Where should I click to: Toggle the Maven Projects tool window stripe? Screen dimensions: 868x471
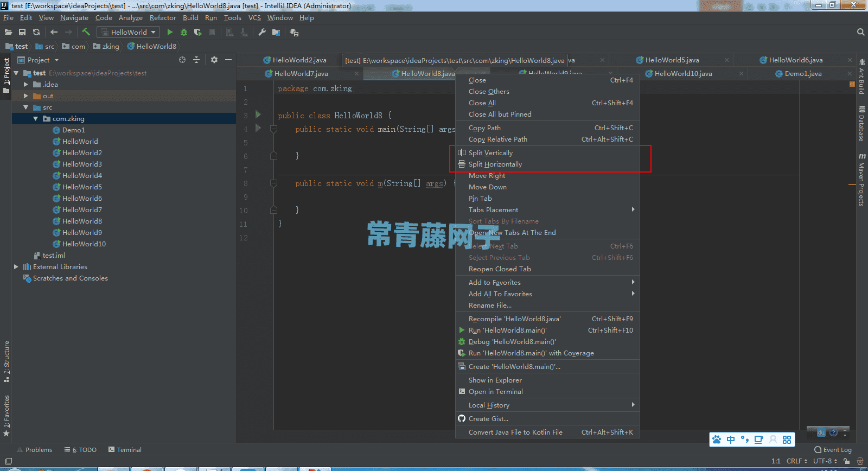(861, 180)
